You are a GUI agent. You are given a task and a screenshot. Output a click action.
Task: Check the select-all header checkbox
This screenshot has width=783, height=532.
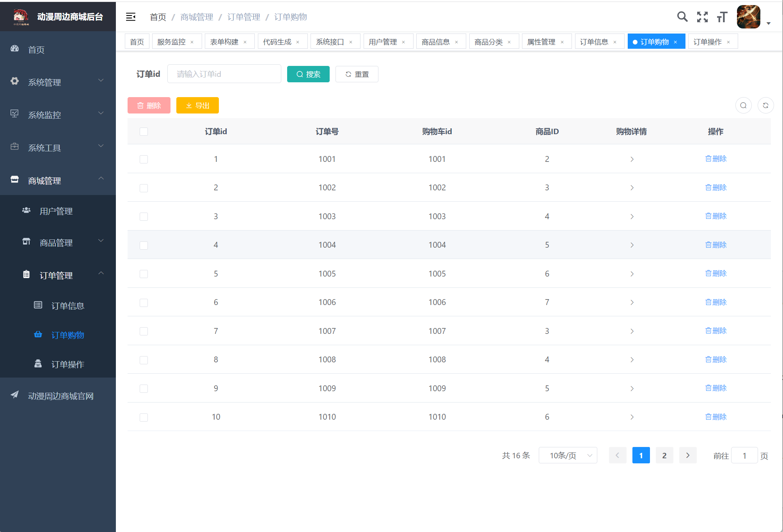pos(144,131)
